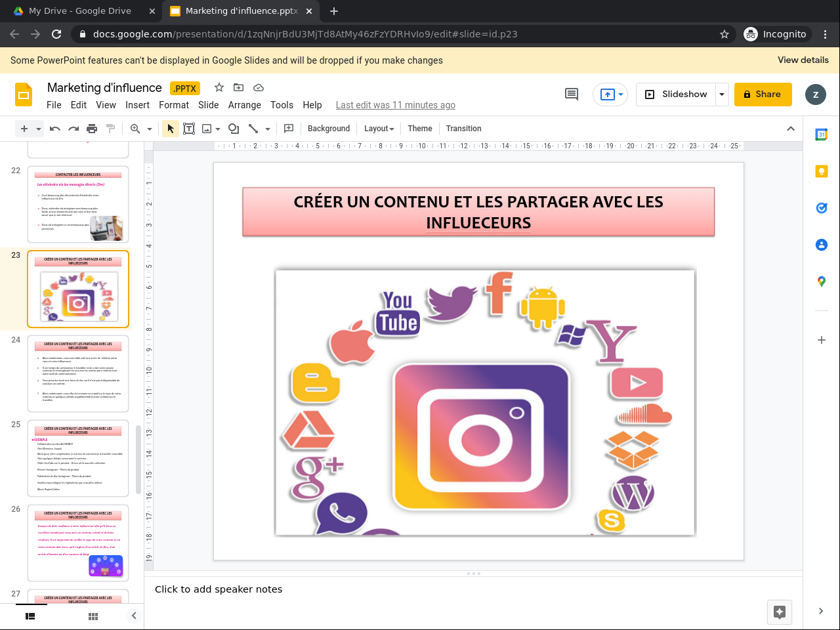The height and width of the screenshot is (630, 840).
Task: Select slide 22 thumbnail
Action: click(78, 204)
